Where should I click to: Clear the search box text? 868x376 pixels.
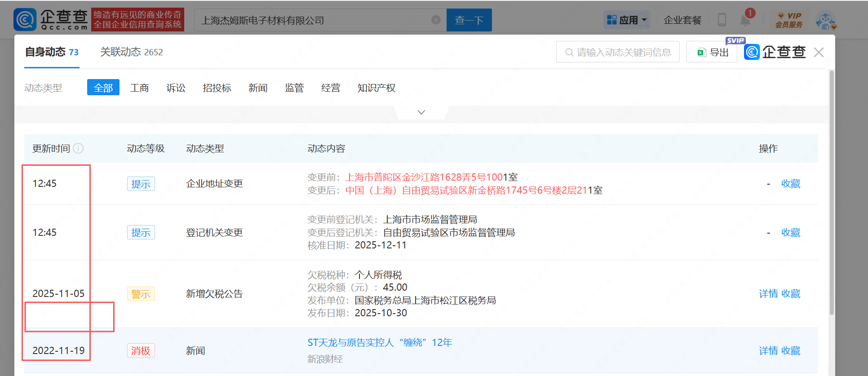(436, 20)
